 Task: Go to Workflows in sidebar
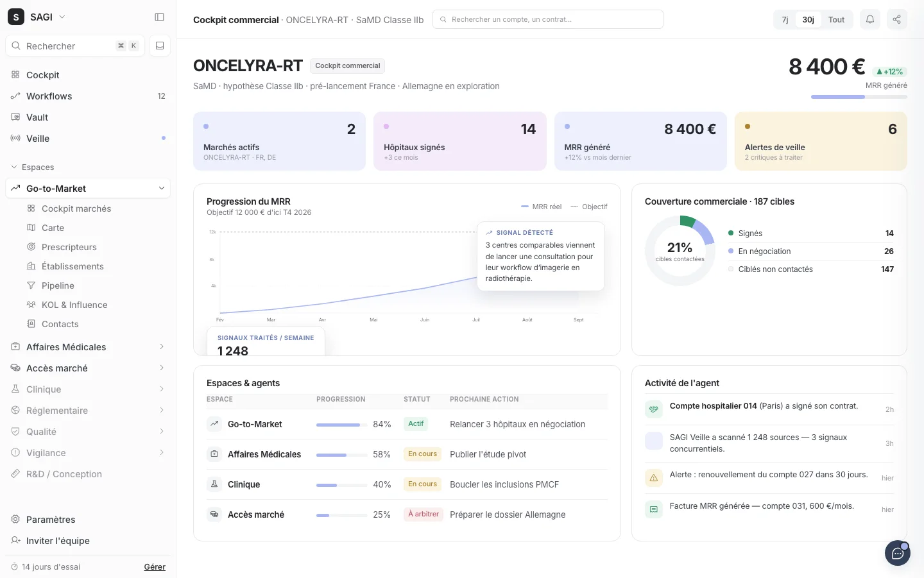pyautogui.click(x=88, y=96)
